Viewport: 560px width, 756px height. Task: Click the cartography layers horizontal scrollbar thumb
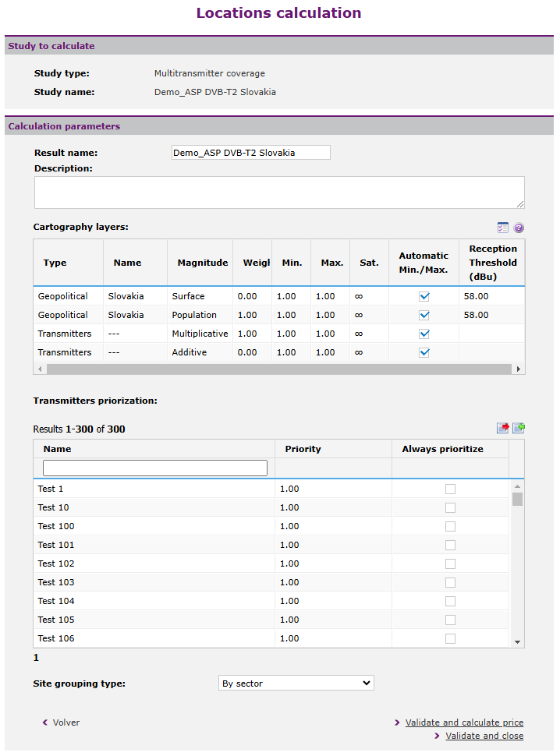coord(278,369)
